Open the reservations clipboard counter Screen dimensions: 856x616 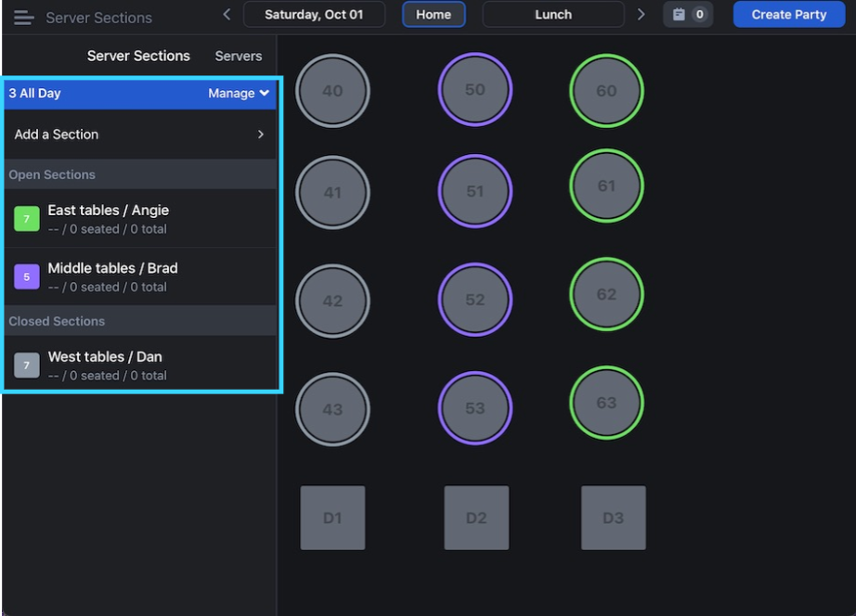click(688, 15)
